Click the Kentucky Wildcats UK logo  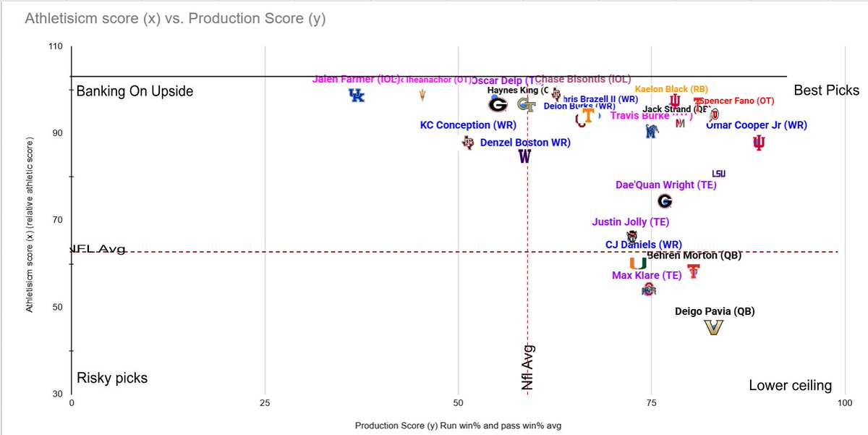pos(357,96)
